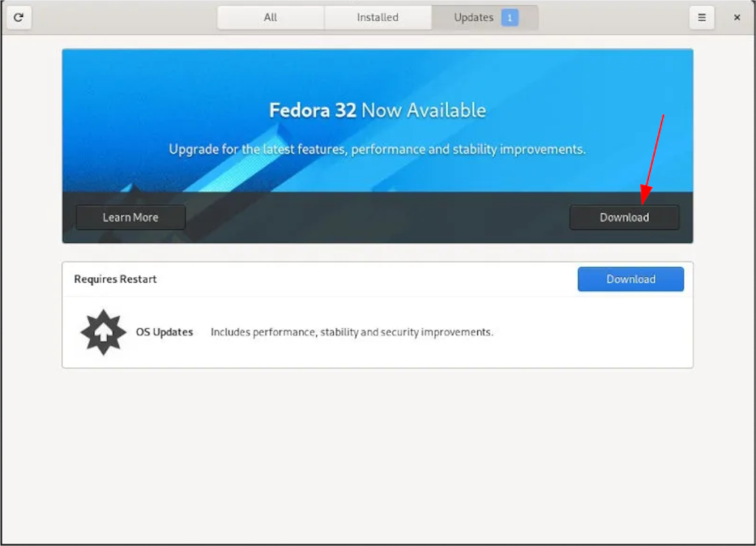Screen dimensions: 756x546
Task: Click Learn More about Fedora 32
Action: [x=130, y=217]
